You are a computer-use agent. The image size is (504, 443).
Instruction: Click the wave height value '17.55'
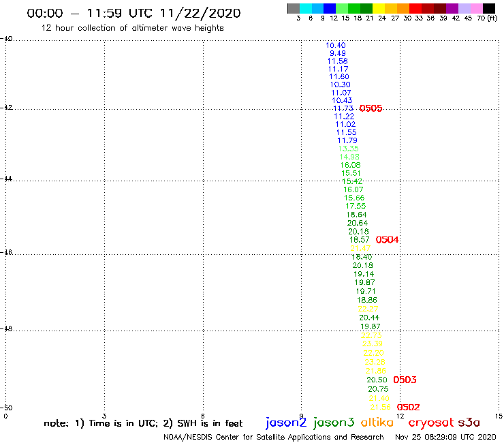[x=356, y=206]
